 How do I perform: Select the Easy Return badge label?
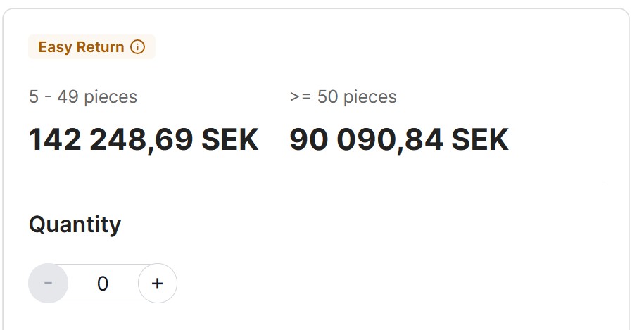pos(81,47)
